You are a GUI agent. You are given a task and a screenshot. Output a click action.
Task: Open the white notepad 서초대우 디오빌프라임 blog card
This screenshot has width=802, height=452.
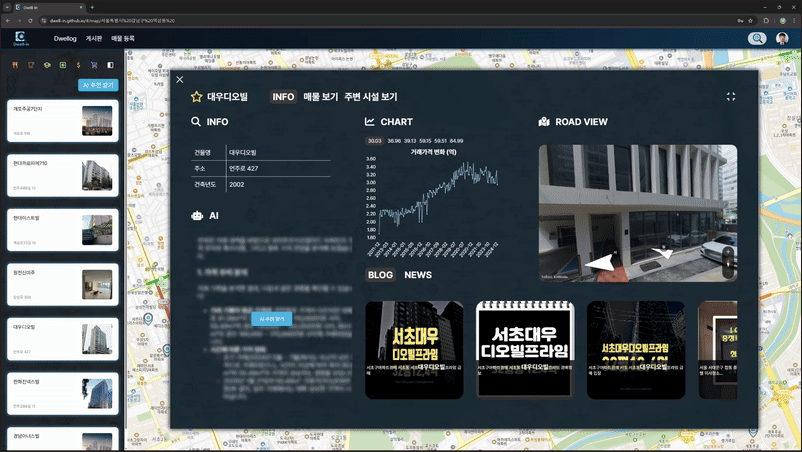(525, 350)
